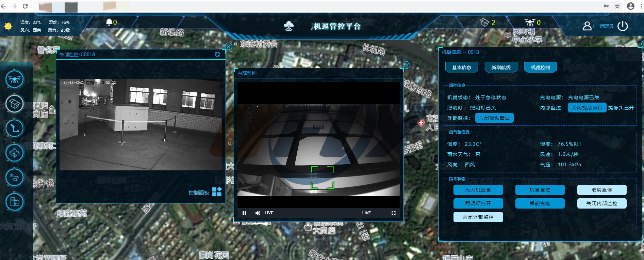644x260 pixels.
Task: Click the 处于急停状态 status text
Action: [x=491, y=97]
